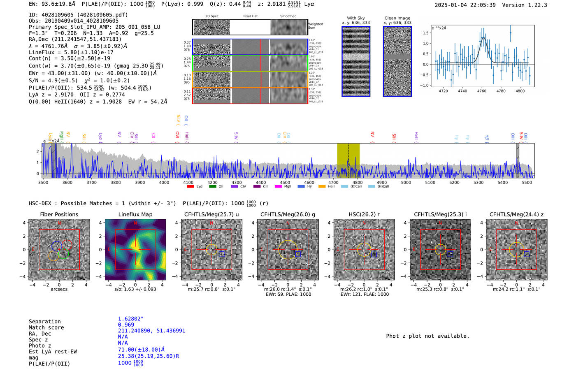Click the OII green legend swatch

(x=212, y=186)
